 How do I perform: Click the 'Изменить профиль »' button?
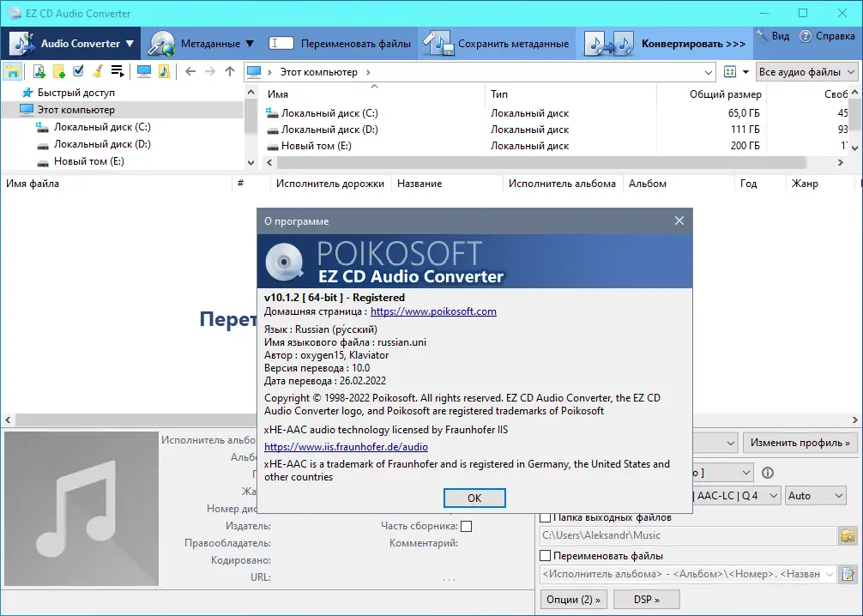(x=800, y=443)
